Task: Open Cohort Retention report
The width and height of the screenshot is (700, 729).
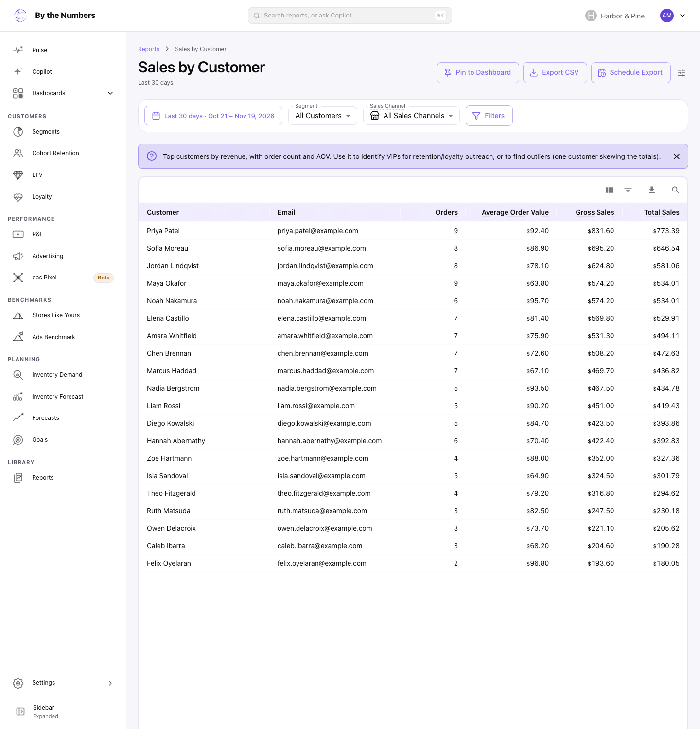Action: coord(63,153)
